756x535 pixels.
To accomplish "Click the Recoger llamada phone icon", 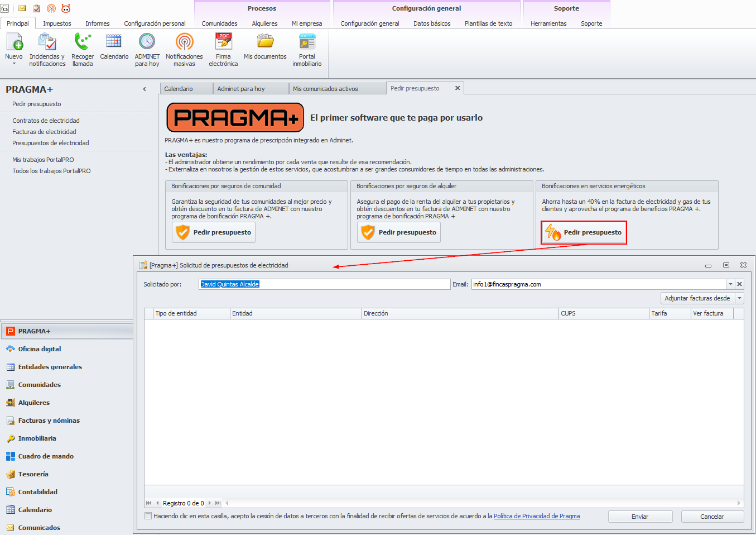I will [x=83, y=42].
